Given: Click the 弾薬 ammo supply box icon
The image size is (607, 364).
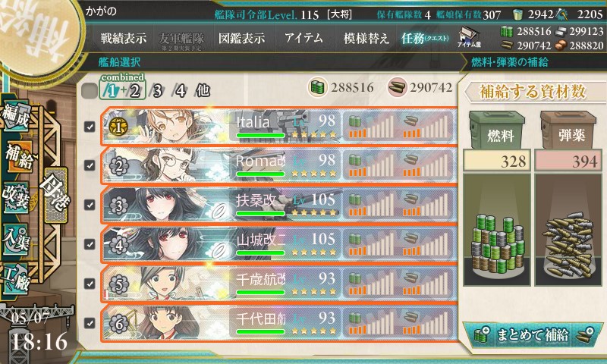Looking at the screenshot, I should click(568, 130).
